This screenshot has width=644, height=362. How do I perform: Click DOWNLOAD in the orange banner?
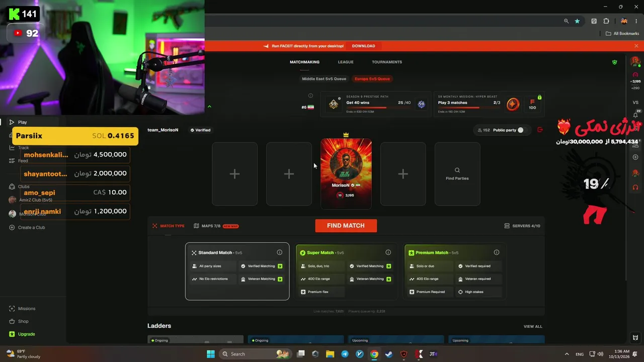tap(363, 46)
